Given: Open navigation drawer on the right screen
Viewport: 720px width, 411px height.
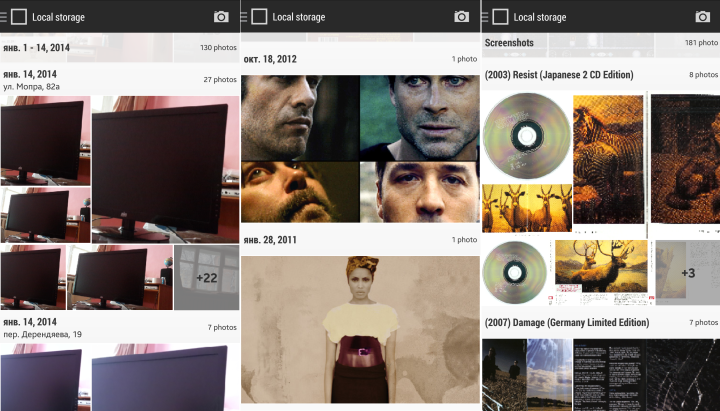Looking at the screenshot, I should coord(484,17).
